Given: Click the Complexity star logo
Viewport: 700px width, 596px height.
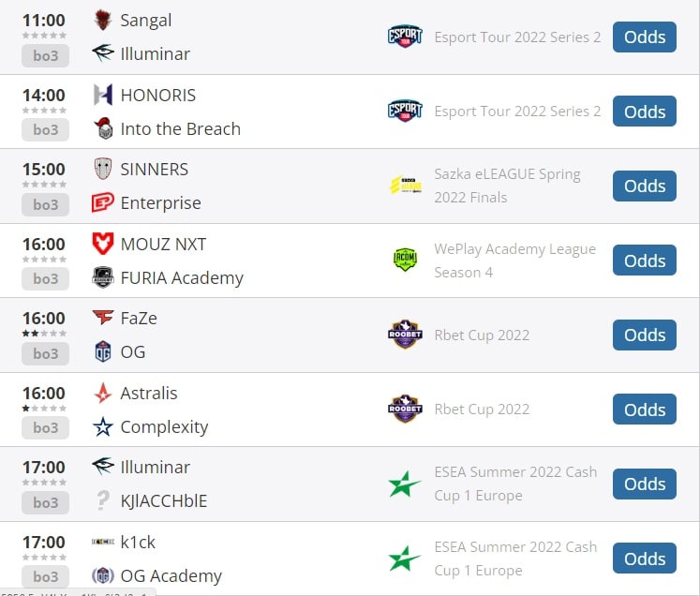Looking at the screenshot, I should click(x=103, y=426).
